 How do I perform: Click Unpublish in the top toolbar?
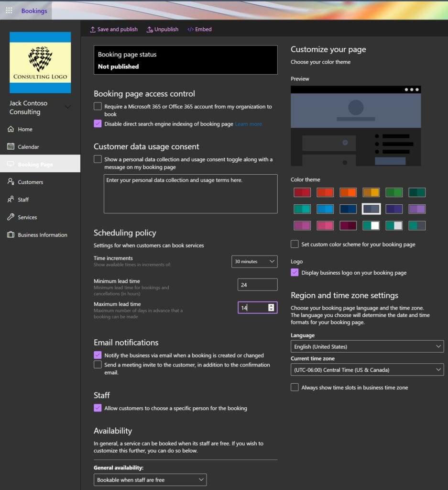click(x=163, y=29)
